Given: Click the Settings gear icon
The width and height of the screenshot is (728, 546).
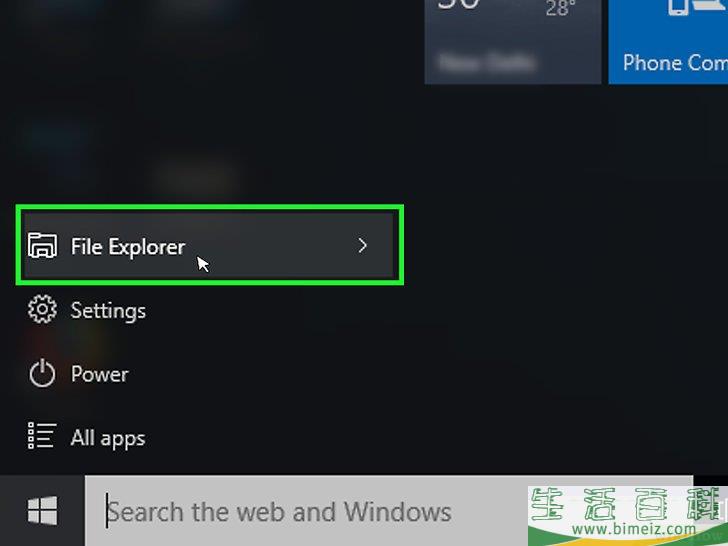Looking at the screenshot, I should point(42,309).
